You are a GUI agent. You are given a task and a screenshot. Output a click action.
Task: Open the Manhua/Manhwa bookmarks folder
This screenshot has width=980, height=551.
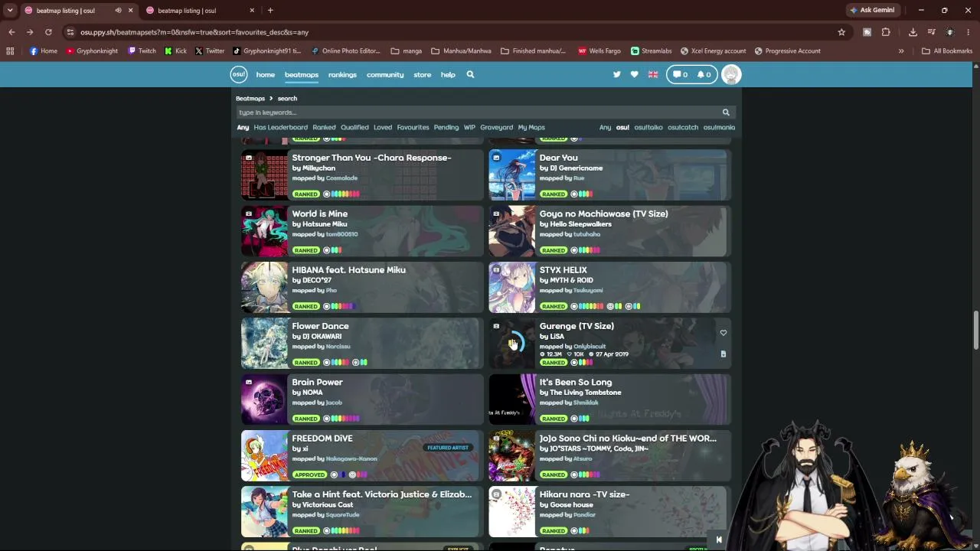pos(461,51)
